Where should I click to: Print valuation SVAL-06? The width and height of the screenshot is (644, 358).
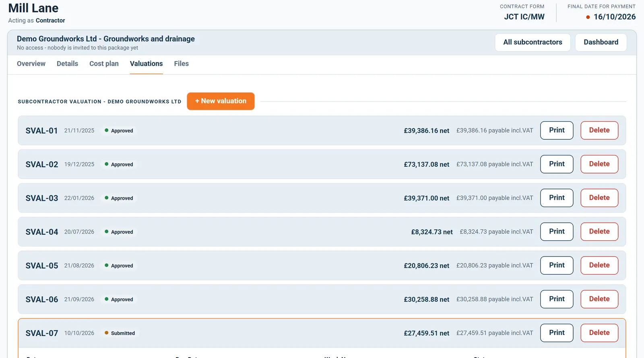pos(557,299)
